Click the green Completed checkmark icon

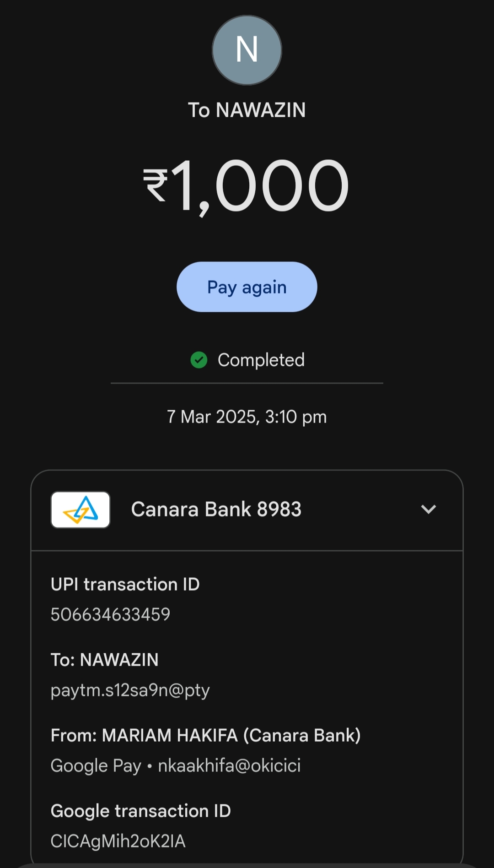199,360
